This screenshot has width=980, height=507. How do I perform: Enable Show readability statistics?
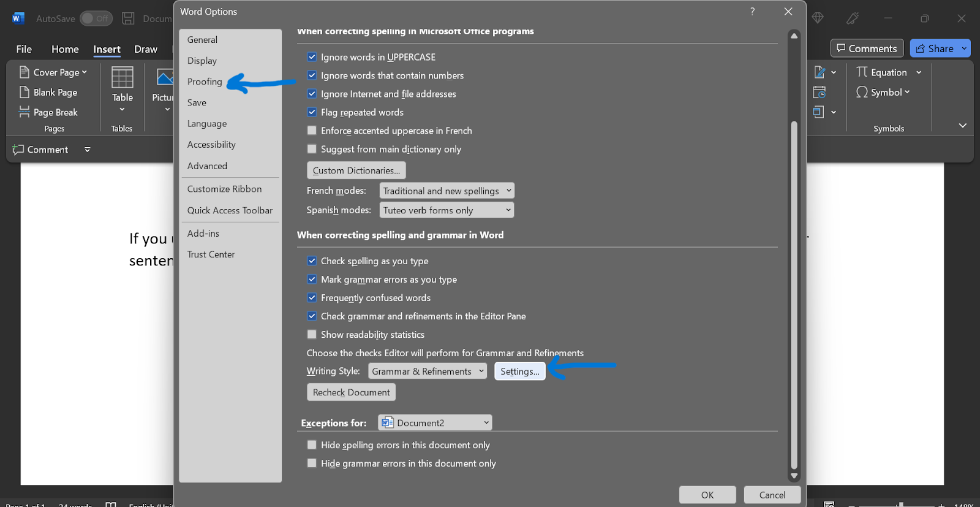(x=312, y=335)
